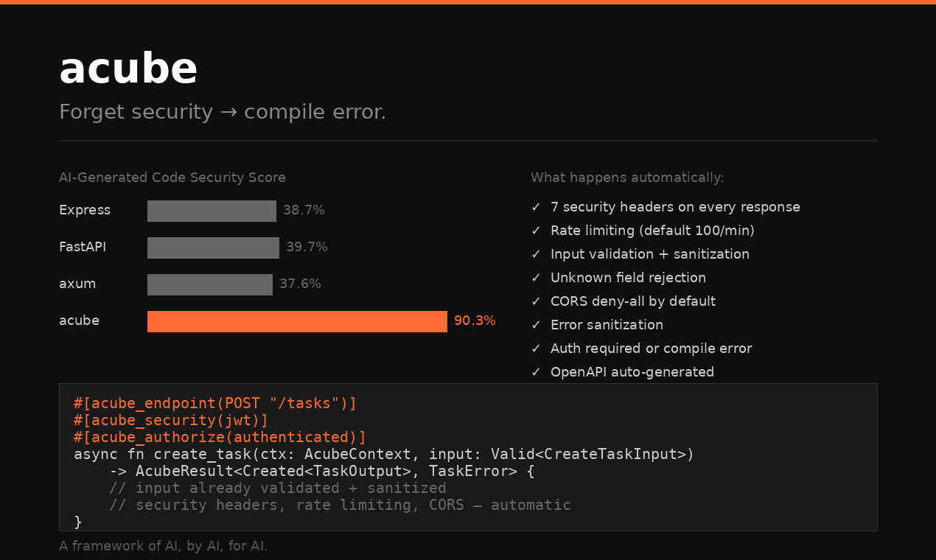The height and width of the screenshot is (560, 936).
Task: Click the gray Express score bar
Action: pos(212,211)
